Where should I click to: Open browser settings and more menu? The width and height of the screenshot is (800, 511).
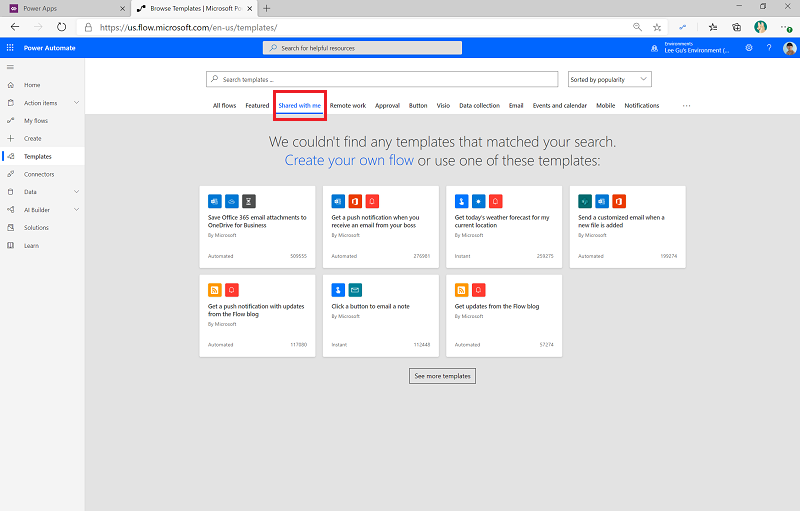(786, 28)
